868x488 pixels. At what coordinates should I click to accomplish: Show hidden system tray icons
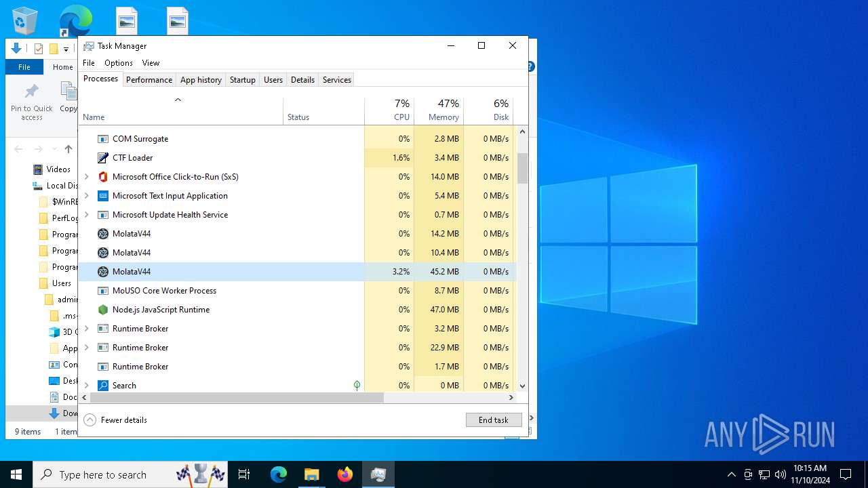coord(731,474)
